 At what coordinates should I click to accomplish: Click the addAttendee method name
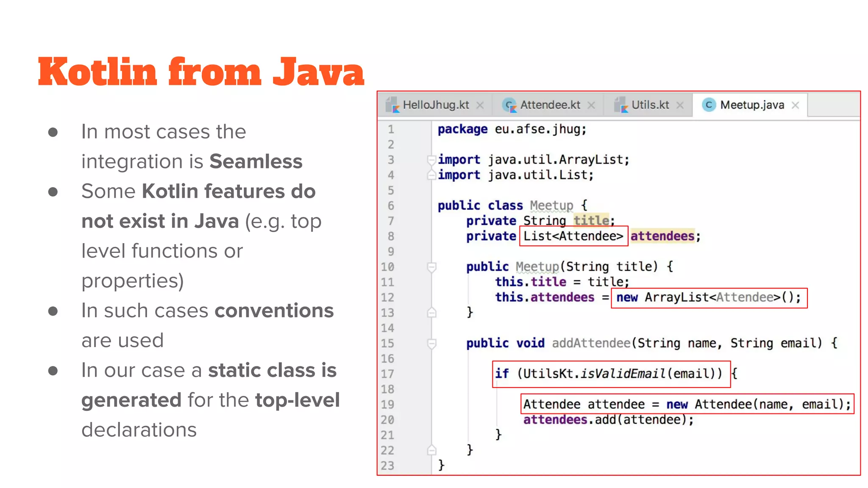pyautogui.click(x=591, y=343)
